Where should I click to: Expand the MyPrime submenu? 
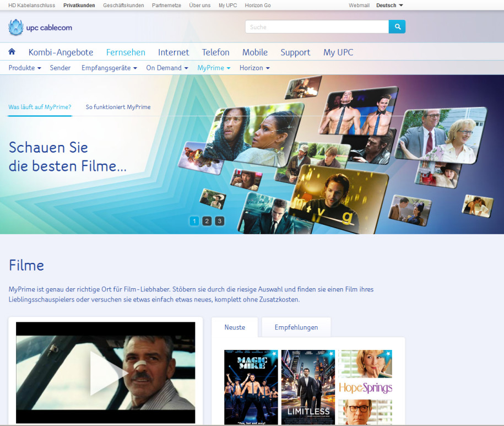coord(214,68)
